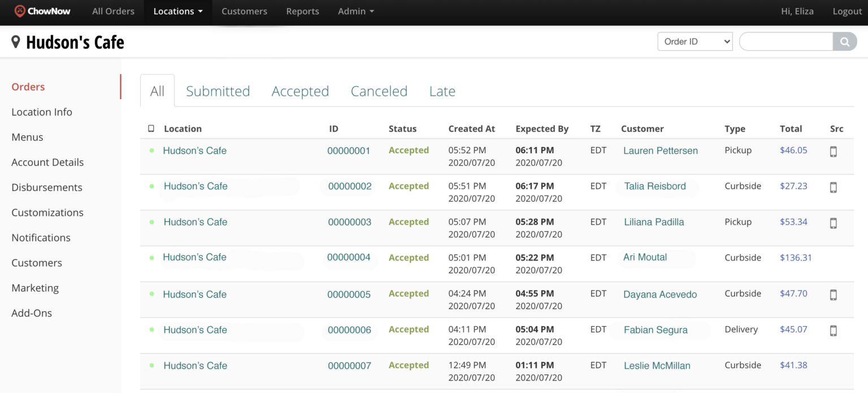
Task: Open the Reports page from top navigation
Action: pos(302,11)
